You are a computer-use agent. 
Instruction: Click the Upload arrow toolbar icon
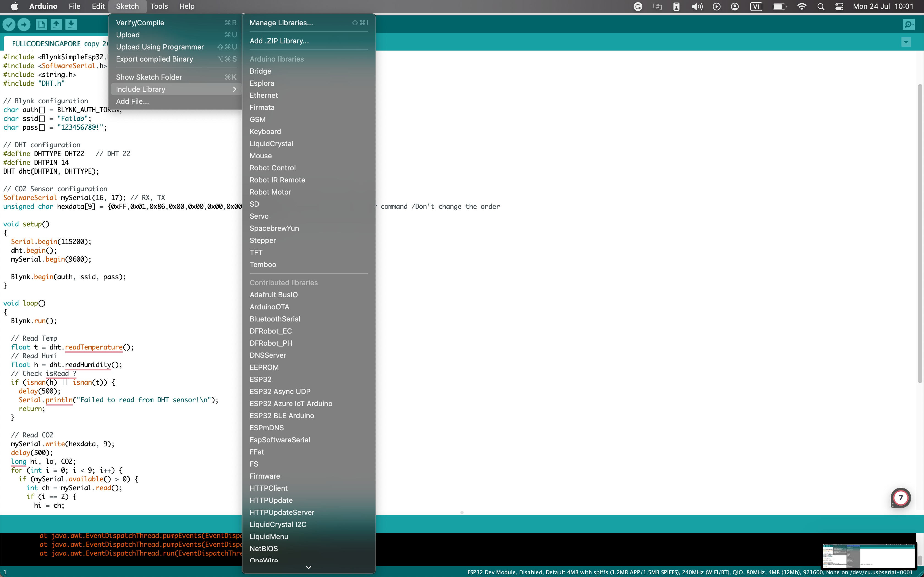[24, 24]
